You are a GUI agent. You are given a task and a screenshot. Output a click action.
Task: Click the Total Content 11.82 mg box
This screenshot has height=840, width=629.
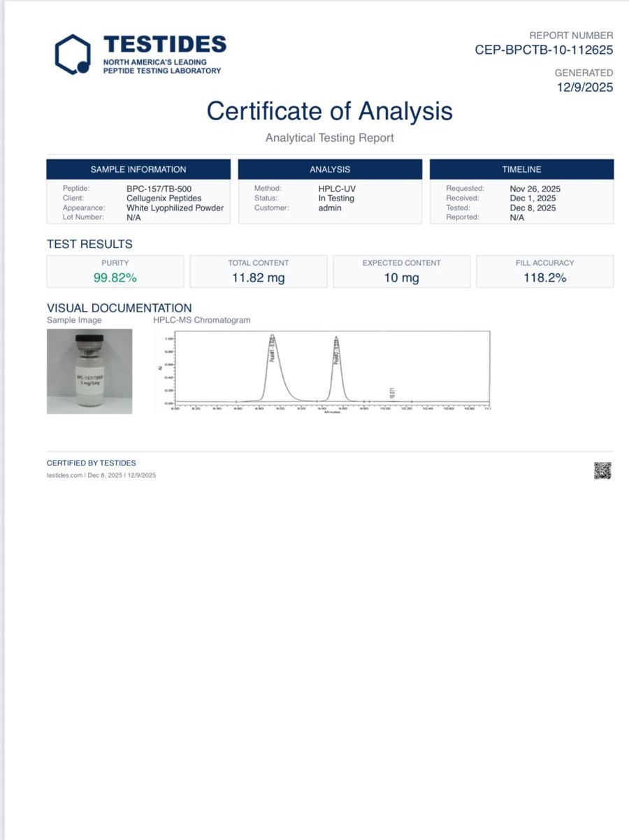tap(258, 272)
